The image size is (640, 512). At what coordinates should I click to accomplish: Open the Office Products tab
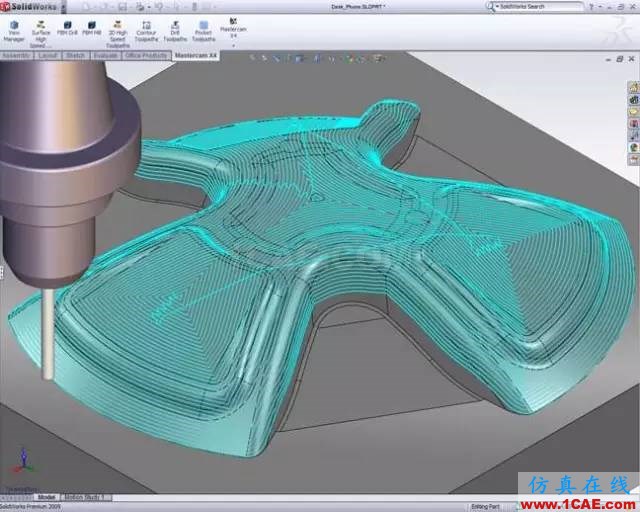pyautogui.click(x=144, y=55)
